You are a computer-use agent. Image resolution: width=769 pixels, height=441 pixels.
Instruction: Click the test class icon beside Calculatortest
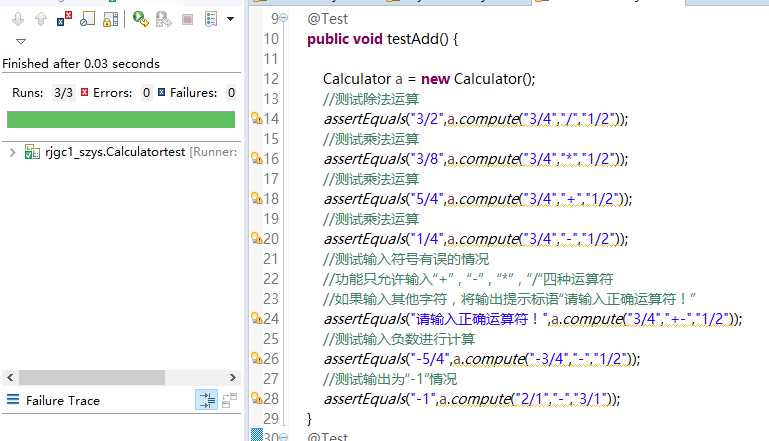(32, 152)
